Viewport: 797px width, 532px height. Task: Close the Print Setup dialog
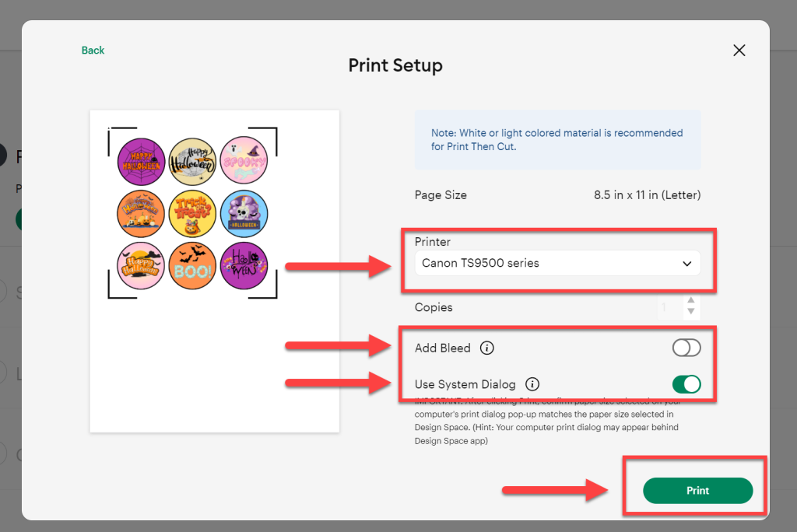pyautogui.click(x=739, y=51)
